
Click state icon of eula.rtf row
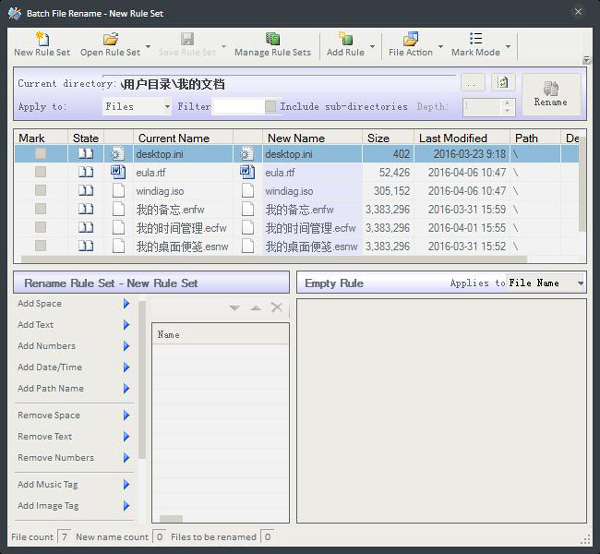point(86,172)
